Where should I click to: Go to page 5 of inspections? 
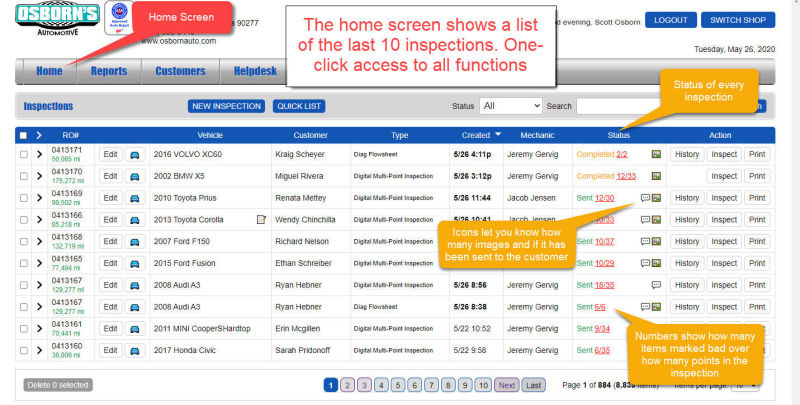pos(398,385)
